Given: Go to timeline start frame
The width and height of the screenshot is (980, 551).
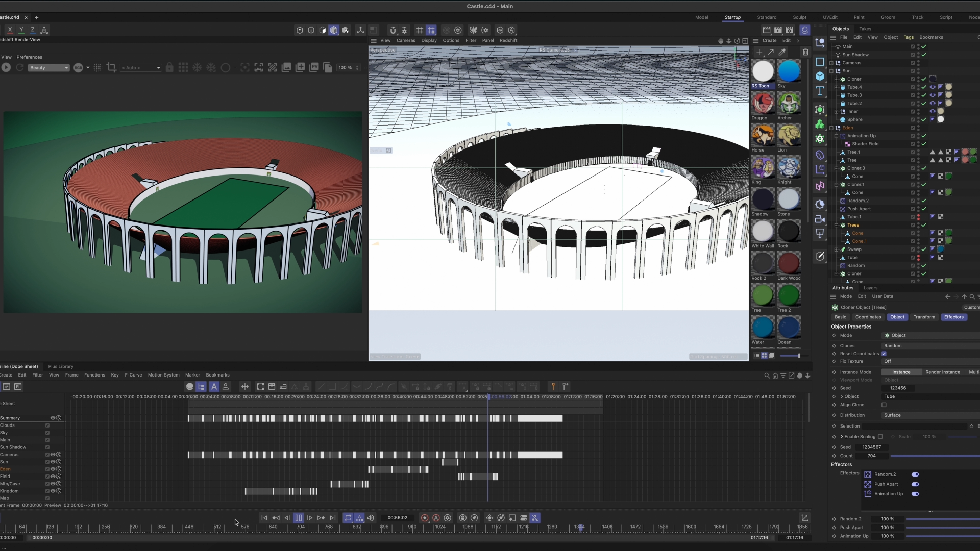Looking at the screenshot, I should [264, 518].
